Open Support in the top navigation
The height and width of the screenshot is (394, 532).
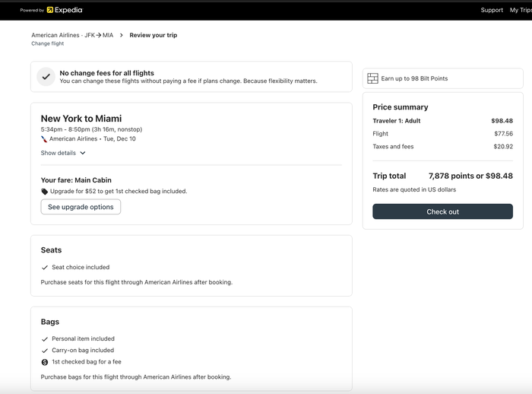click(492, 10)
